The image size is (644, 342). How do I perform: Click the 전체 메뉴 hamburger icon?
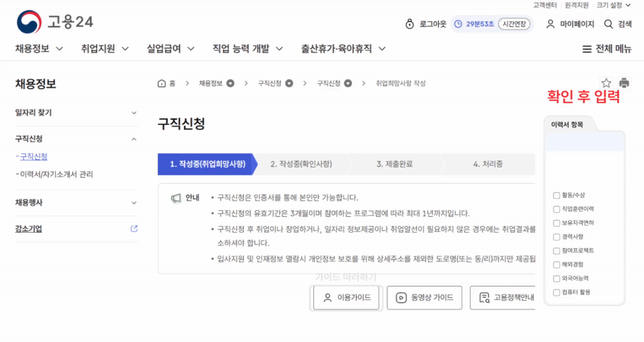(587, 49)
